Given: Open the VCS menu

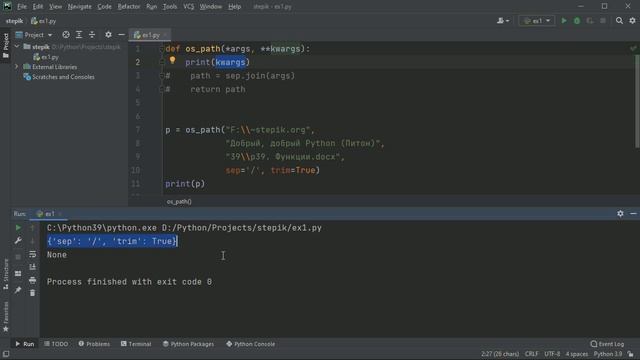Looking at the screenshot, I should [189, 7].
